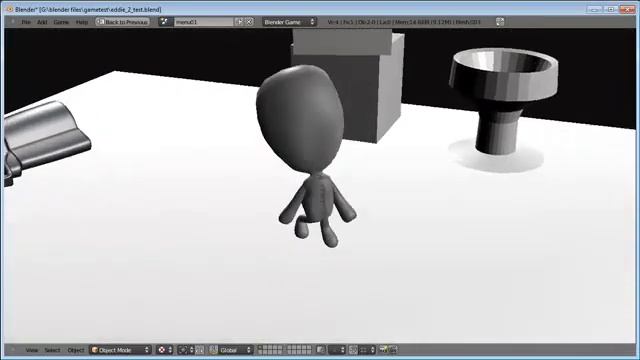Open the 3D view editor type selector
The image size is (640, 360).
tap(13, 350)
